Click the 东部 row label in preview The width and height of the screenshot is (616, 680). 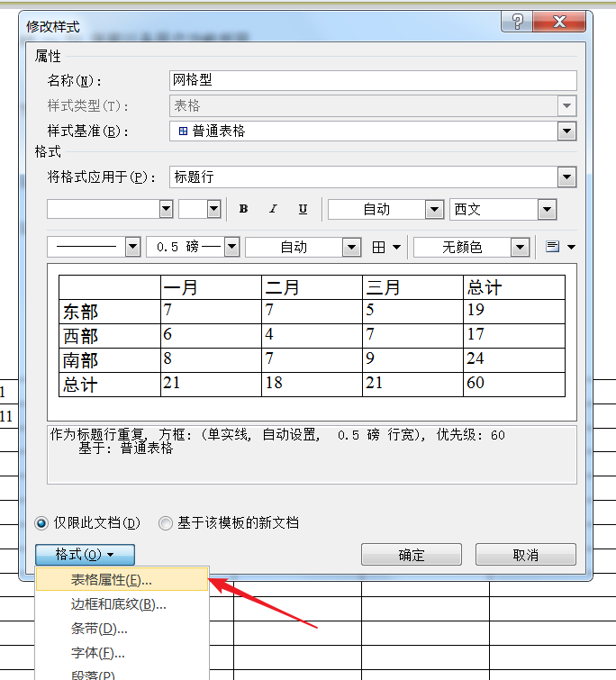[110, 312]
